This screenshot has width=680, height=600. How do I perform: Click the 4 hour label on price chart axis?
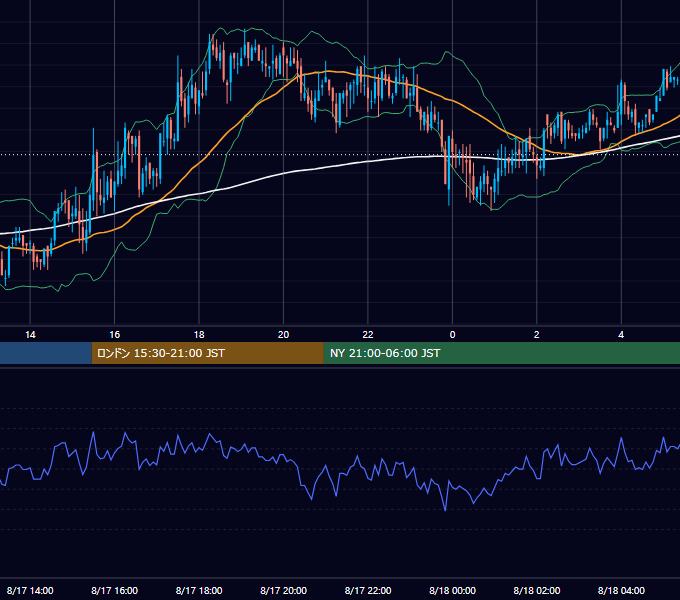tap(621, 335)
